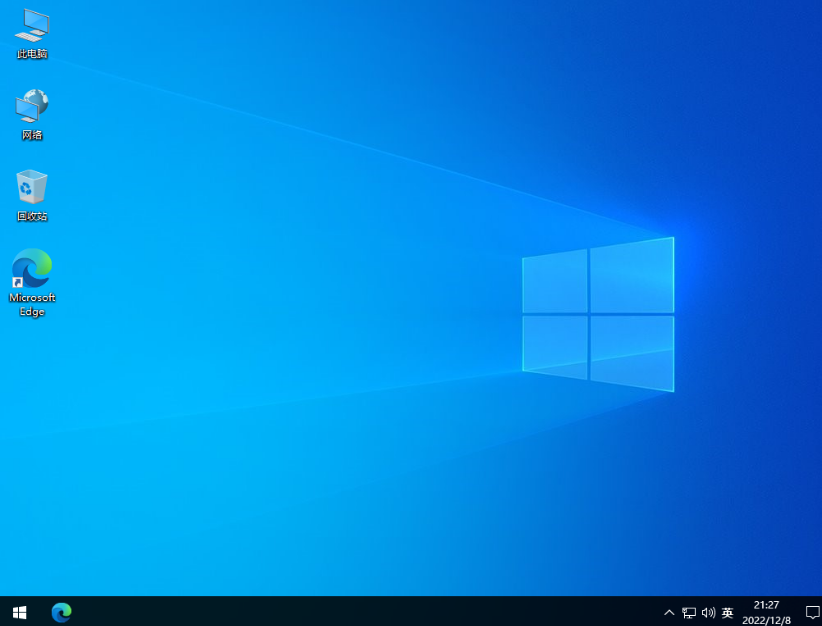Select the Microsoft Edge label text

[x=31, y=304]
